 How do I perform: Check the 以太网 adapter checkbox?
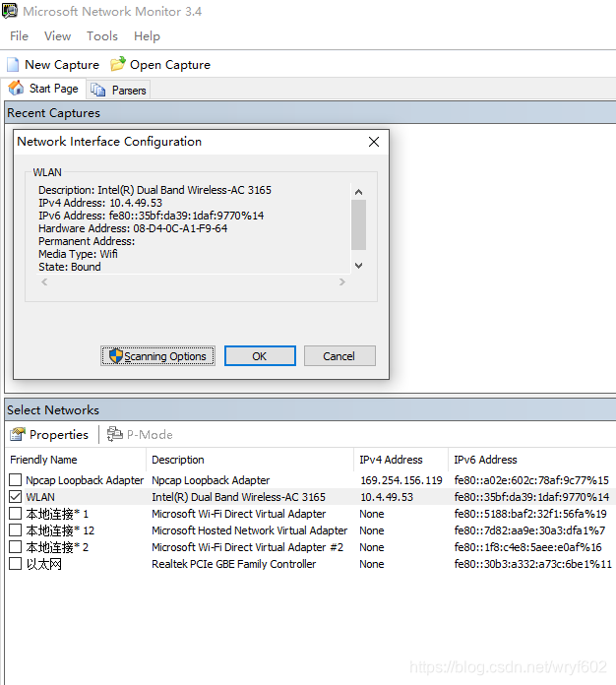click(x=16, y=564)
